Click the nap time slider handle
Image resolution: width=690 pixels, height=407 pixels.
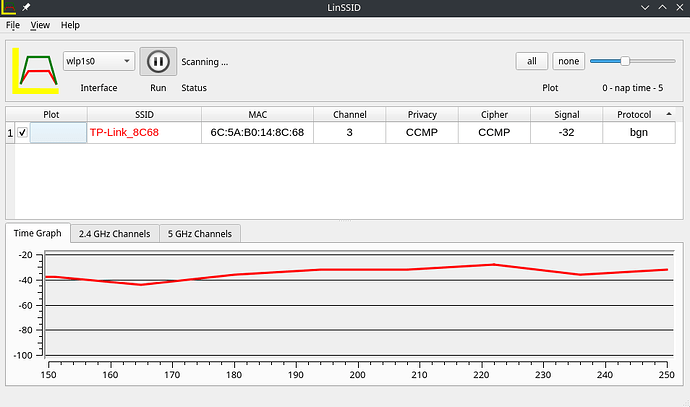click(x=625, y=61)
